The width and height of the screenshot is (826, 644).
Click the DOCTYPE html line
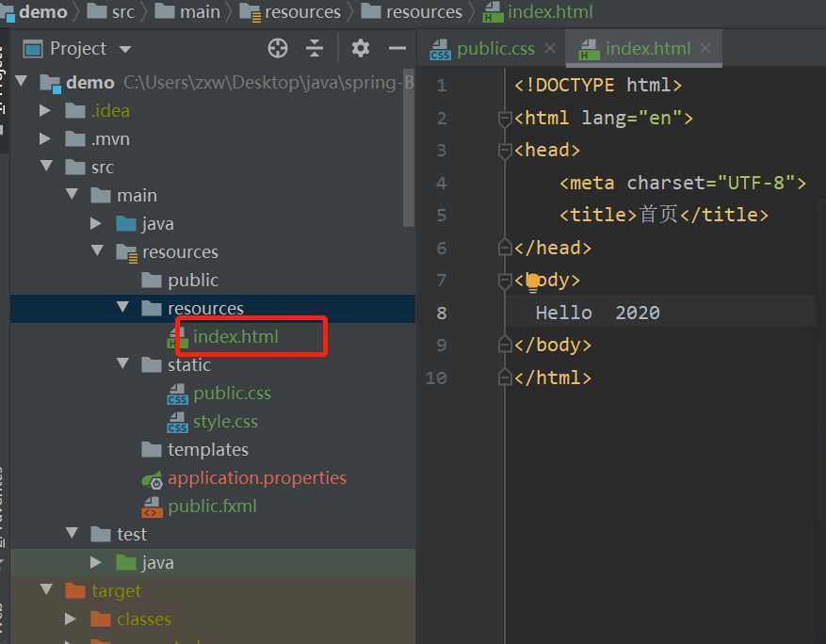click(598, 86)
